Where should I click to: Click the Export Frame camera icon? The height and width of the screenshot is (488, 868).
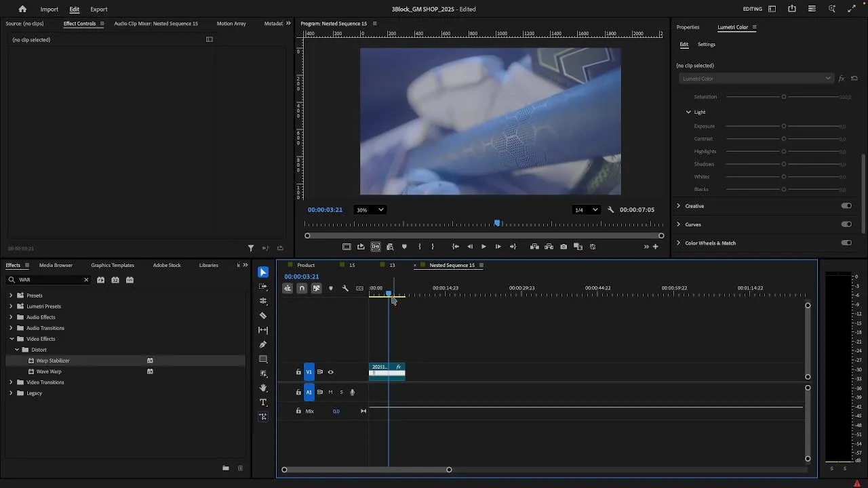[564, 247]
